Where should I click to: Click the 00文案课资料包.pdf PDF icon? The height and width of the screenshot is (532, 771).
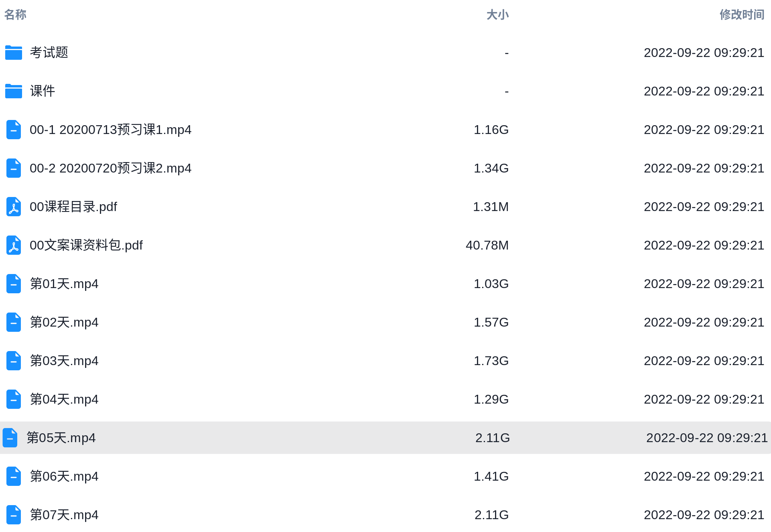[14, 245]
